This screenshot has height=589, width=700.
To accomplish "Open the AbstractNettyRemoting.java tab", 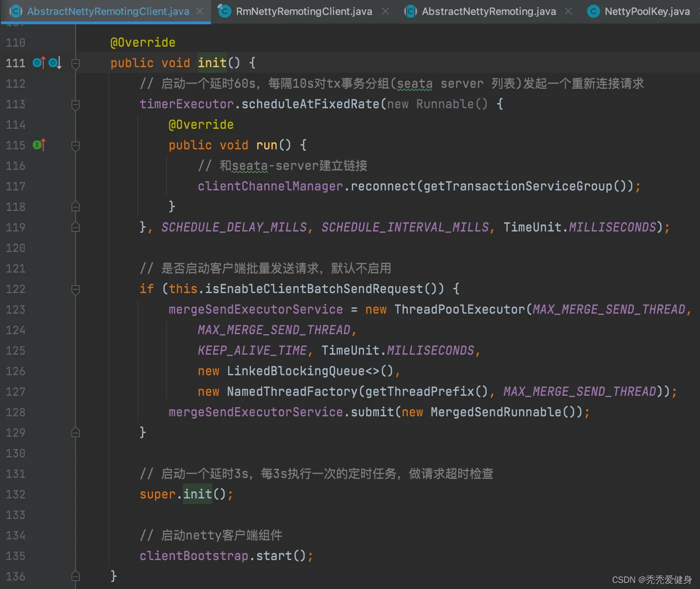I will coord(488,11).
